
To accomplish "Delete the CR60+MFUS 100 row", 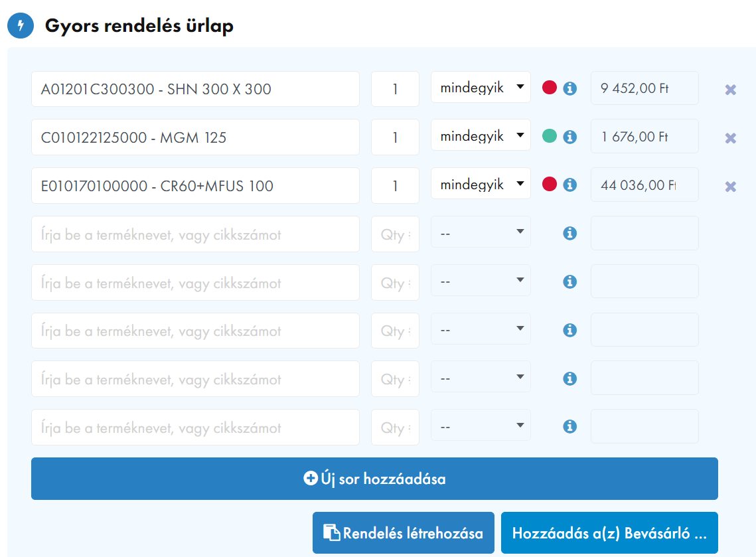I will 730,187.
